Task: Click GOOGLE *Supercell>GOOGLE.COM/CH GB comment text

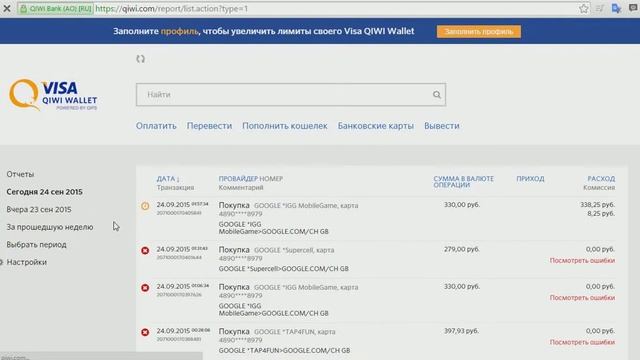Action: 284,269
